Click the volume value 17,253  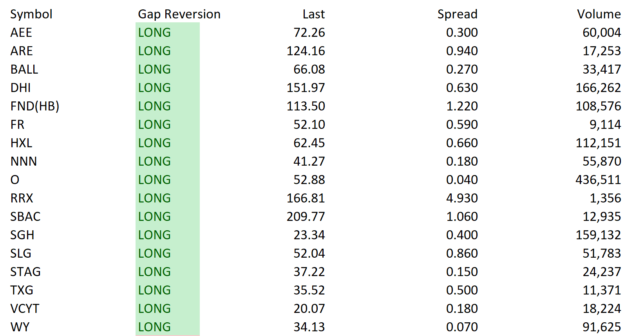[x=602, y=51]
